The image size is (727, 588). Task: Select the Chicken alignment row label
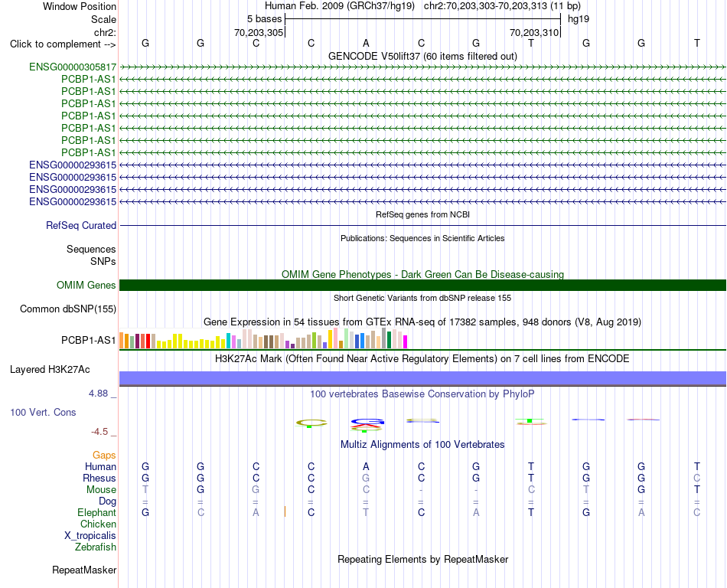coord(98,524)
